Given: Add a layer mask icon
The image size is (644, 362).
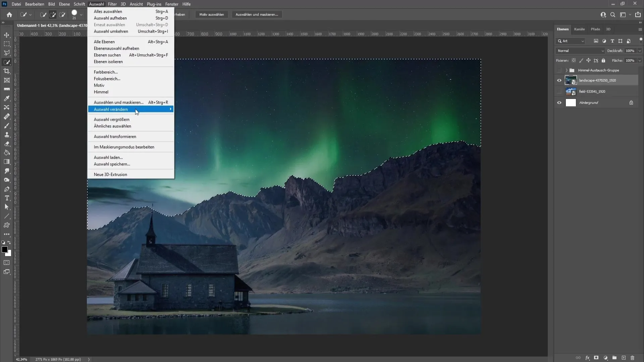Looking at the screenshot, I should tap(596, 358).
